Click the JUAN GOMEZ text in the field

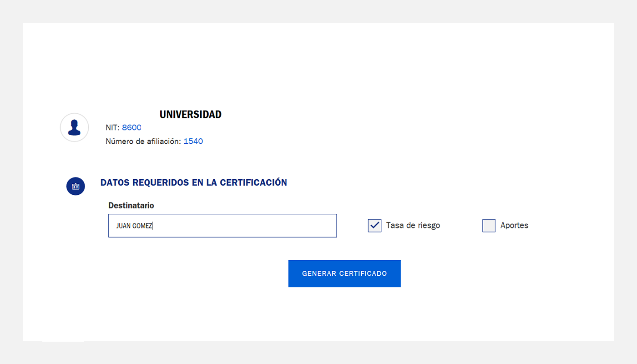click(134, 226)
